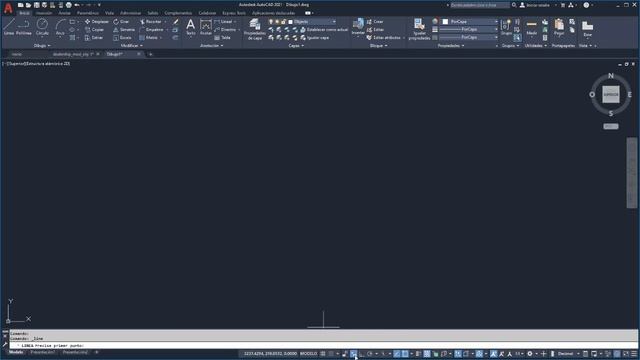This screenshot has width=640, height=360.
Task: Select the Círculo tool
Action: 42,27
